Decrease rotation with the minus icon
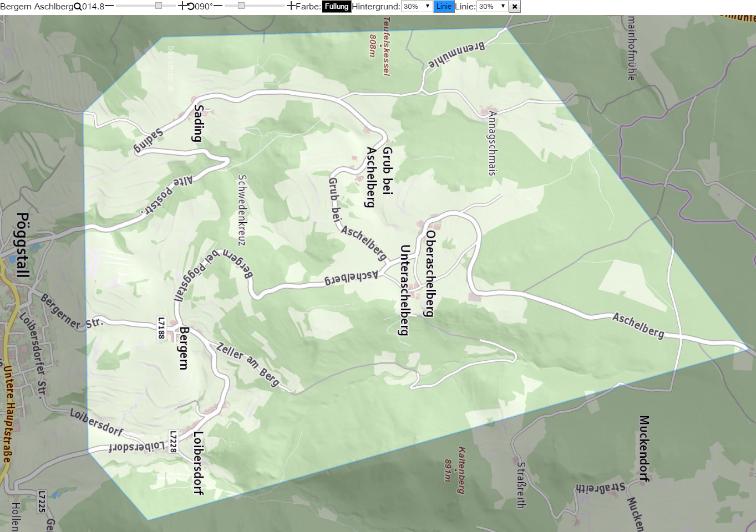Viewport: 756px width, 532px height. point(218,6)
